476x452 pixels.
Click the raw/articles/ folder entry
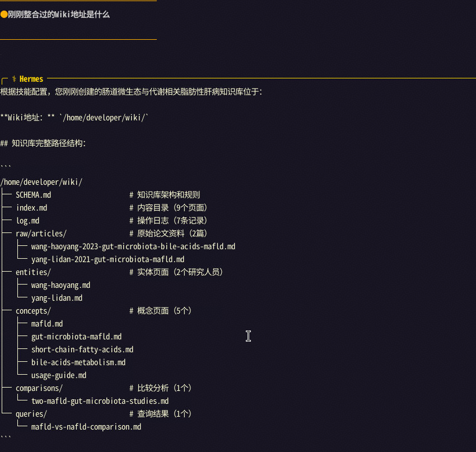coord(41,234)
